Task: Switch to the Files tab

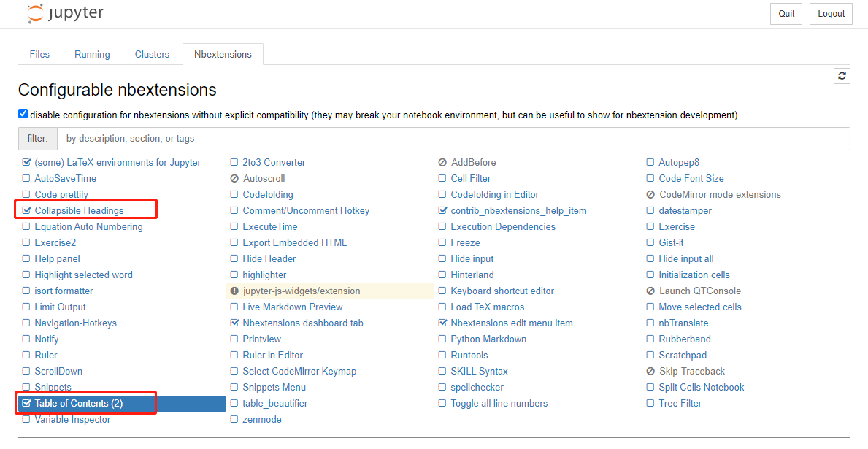Action: (x=39, y=55)
